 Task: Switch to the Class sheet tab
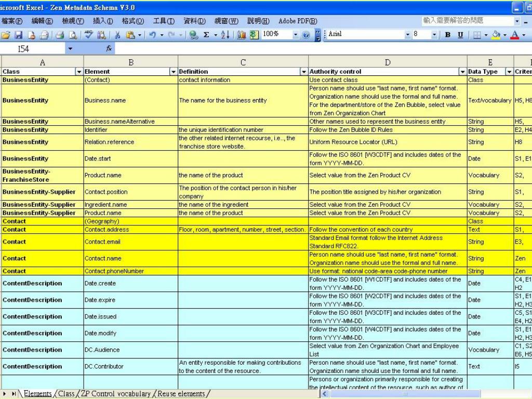click(66, 394)
